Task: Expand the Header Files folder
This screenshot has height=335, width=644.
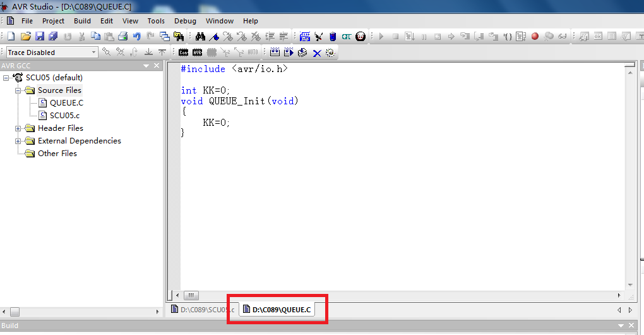Action: pyautogui.click(x=18, y=129)
